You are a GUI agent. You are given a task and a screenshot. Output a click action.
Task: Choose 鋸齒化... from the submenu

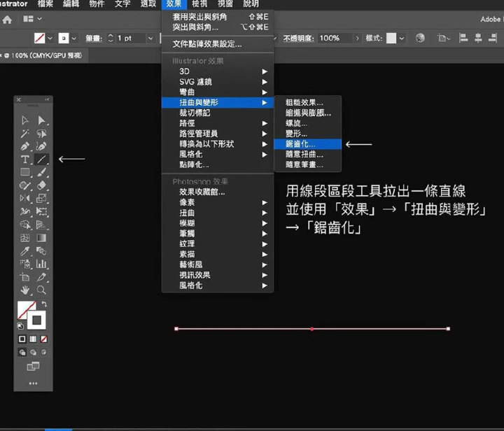click(307, 144)
